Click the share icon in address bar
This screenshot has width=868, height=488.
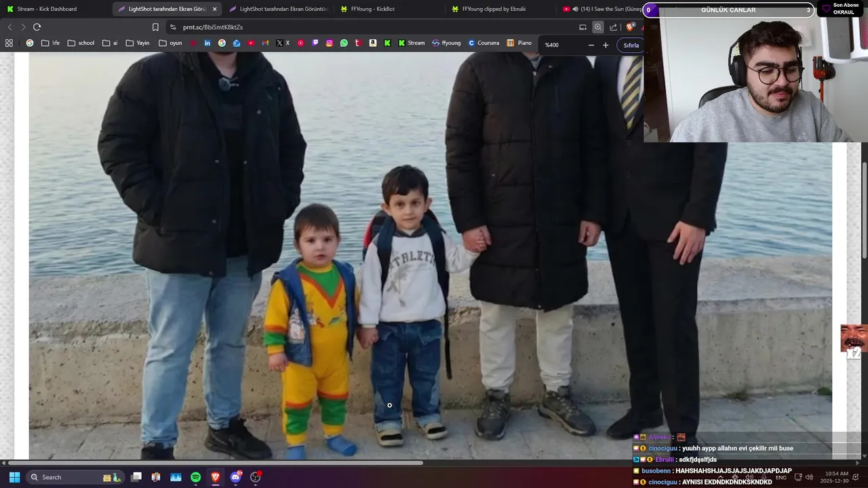coord(614,27)
